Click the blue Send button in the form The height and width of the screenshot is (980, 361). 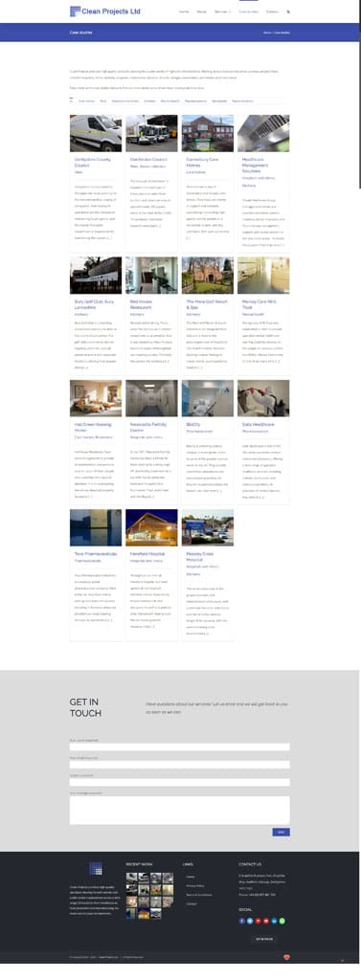pos(281,832)
